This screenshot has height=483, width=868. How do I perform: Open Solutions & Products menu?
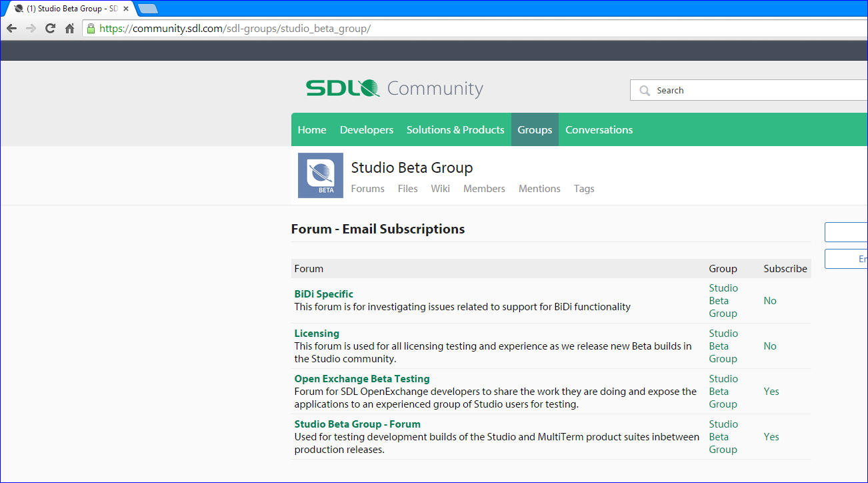coord(455,130)
